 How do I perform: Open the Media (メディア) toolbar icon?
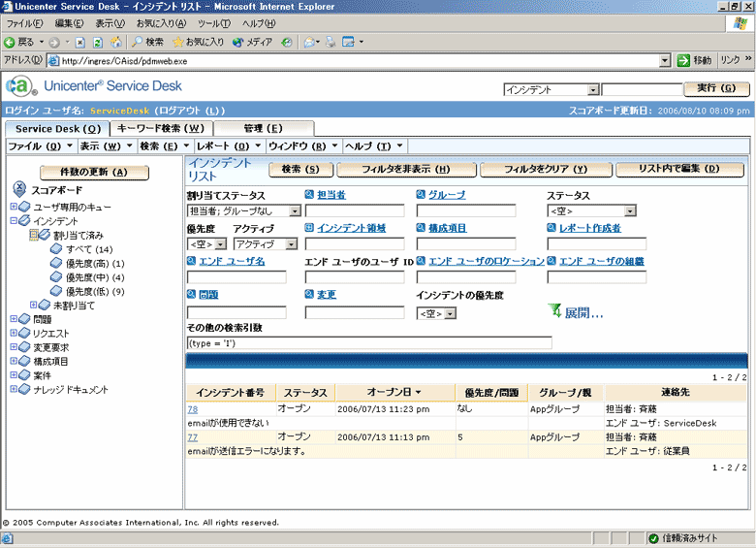coord(237,42)
